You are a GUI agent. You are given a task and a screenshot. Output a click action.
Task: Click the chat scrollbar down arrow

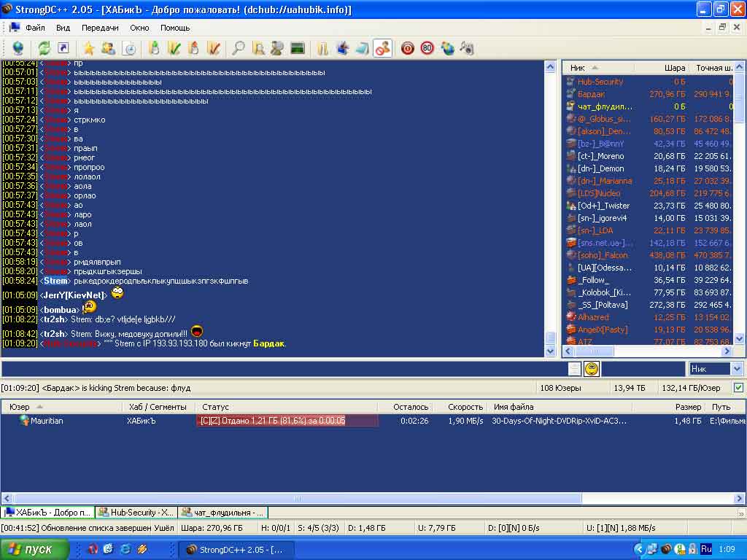(550, 351)
